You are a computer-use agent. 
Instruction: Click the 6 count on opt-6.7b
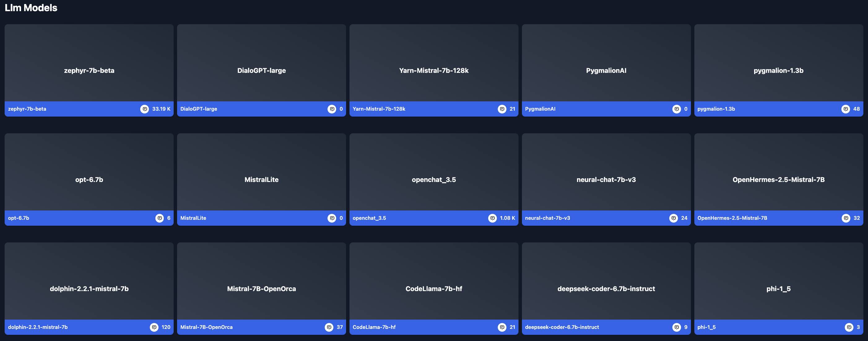(169, 218)
